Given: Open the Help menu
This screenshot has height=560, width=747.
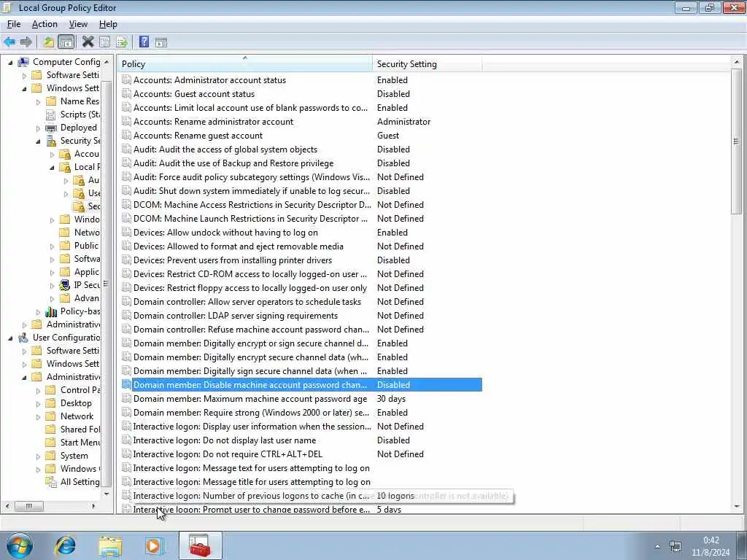Looking at the screenshot, I should [108, 24].
